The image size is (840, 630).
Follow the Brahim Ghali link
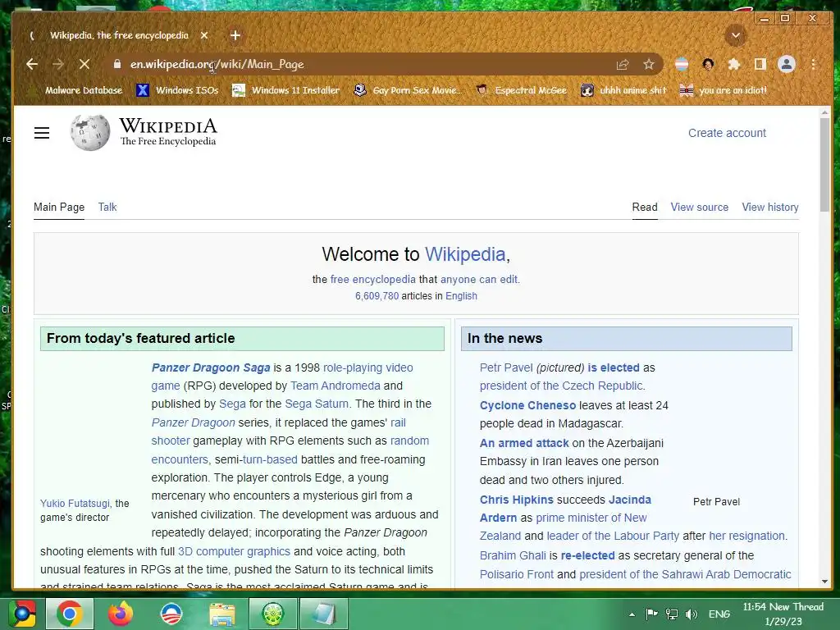(513, 555)
